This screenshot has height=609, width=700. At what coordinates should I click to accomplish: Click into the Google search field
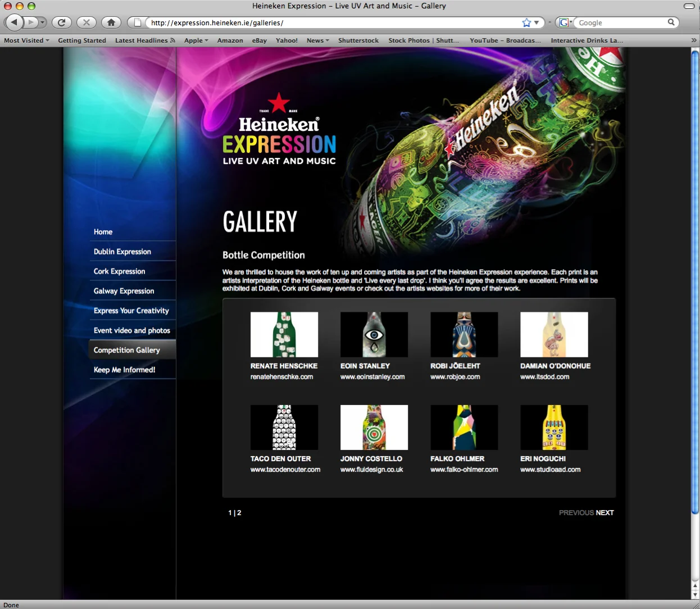pyautogui.click(x=621, y=22)
